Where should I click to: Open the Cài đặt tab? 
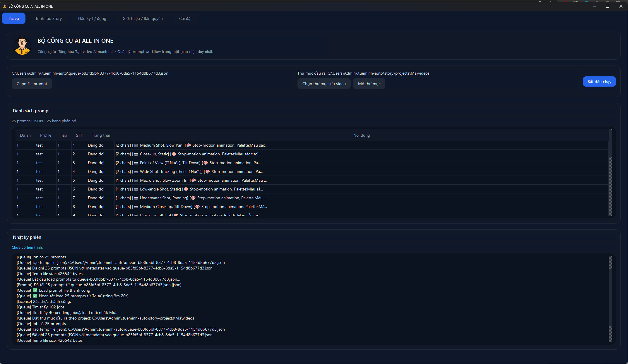[x=185, y=18]
